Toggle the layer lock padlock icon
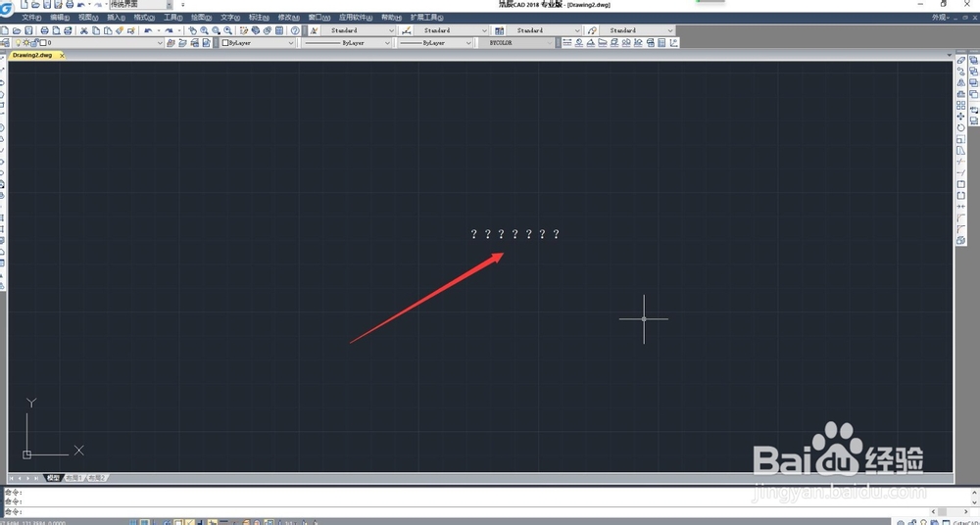Viewport: 980px width, 525px height. [x=35, y=42]
